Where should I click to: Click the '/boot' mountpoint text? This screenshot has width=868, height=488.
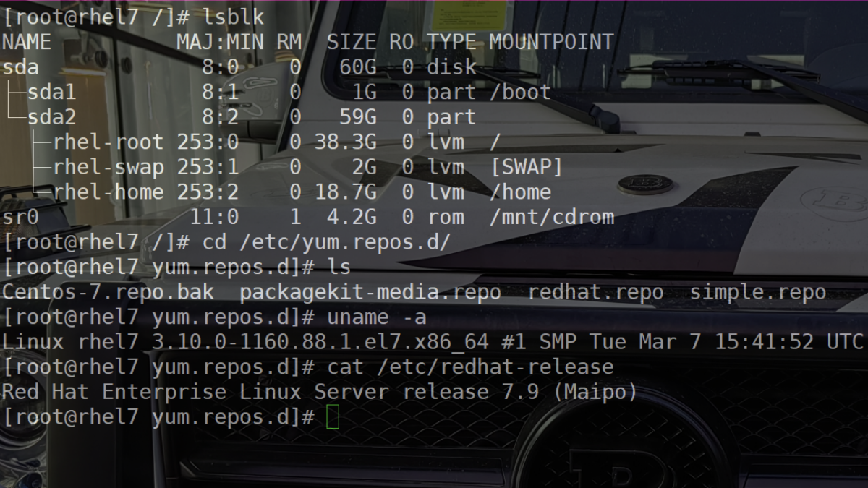coord(520,93)
